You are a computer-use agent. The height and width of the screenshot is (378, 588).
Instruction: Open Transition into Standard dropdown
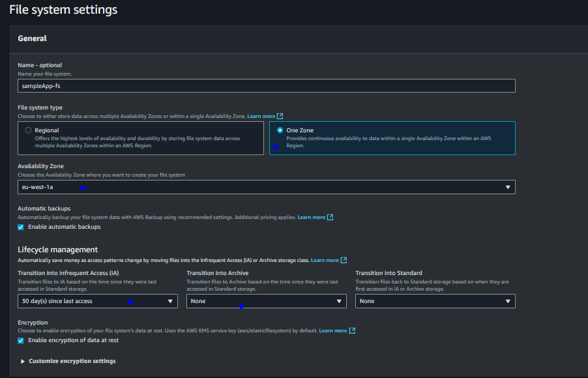pyautogui.click(x=435, y=301)
